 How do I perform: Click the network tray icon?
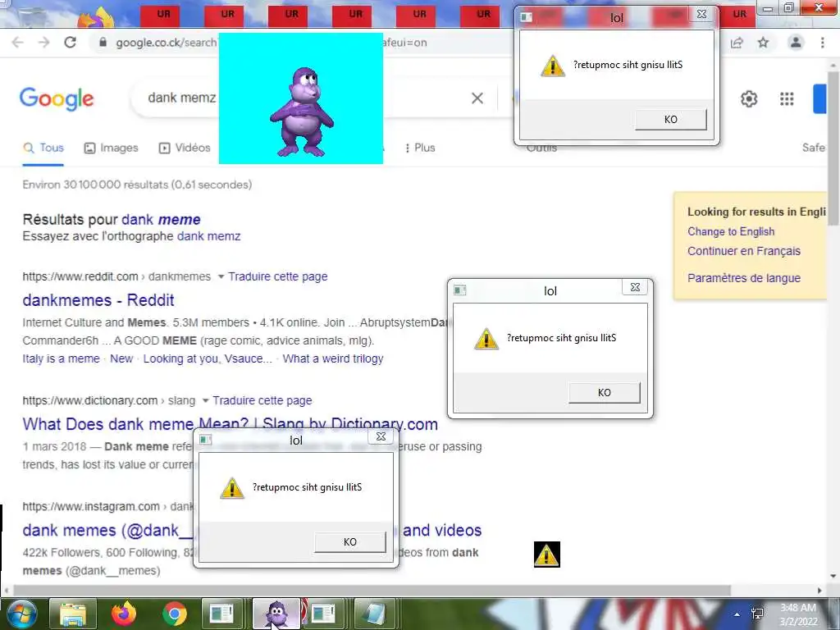(757, 614)
